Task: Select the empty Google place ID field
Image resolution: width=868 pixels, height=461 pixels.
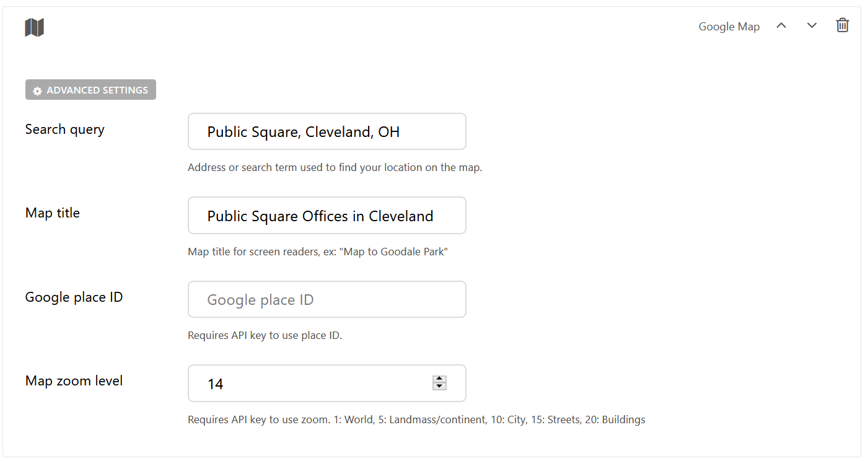Action: click(x=327, y=300)
